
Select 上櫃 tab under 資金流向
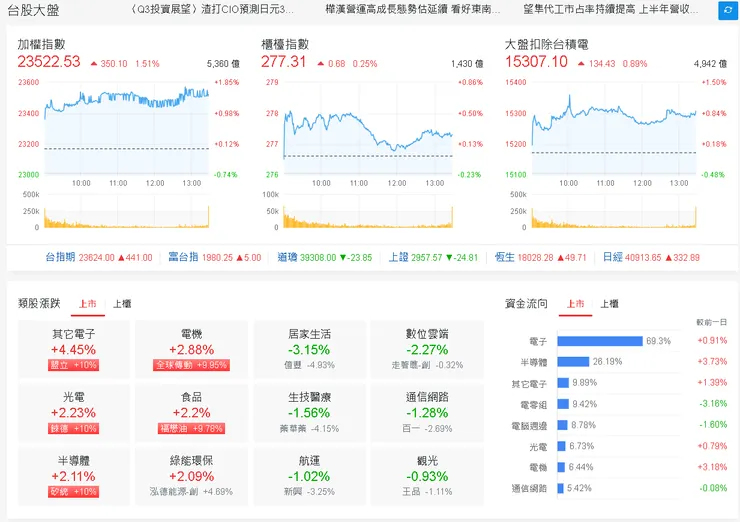click(x=610, y=304)
